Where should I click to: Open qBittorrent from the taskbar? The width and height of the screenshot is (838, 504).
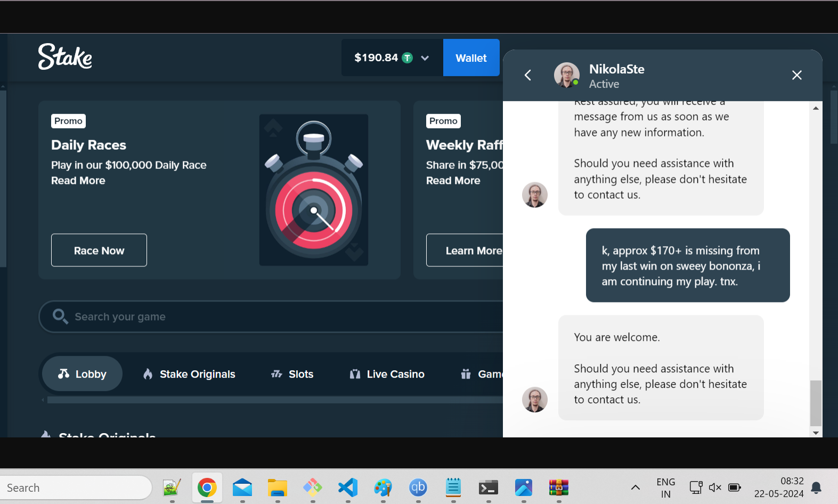click(418, 487)
